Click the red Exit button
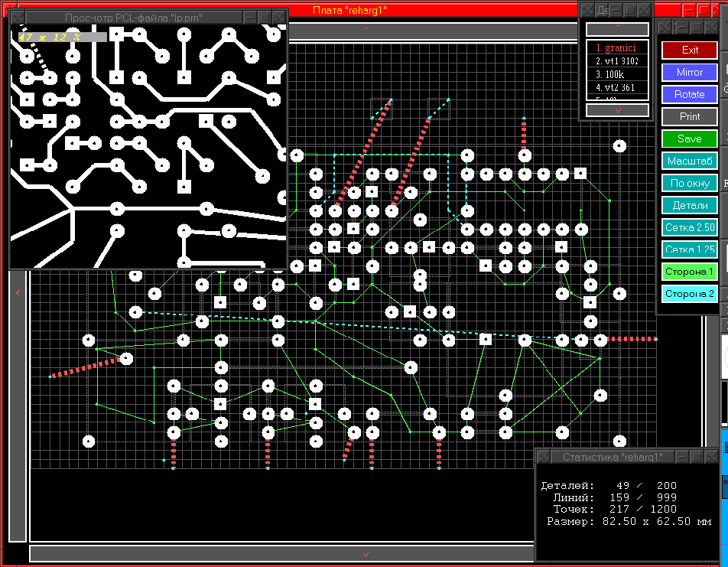Image resolution: width=728 pixels, height=567 pixels. tap(690, 50)
